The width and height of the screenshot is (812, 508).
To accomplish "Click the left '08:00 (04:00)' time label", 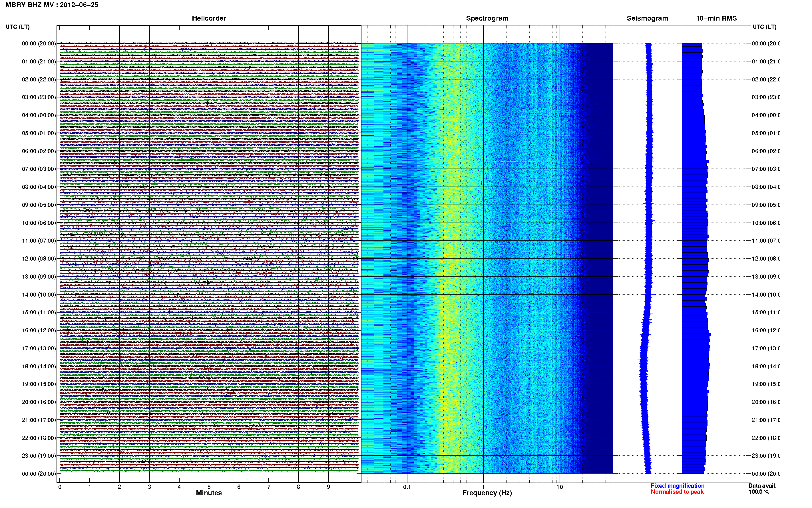I will pos(39,187).
